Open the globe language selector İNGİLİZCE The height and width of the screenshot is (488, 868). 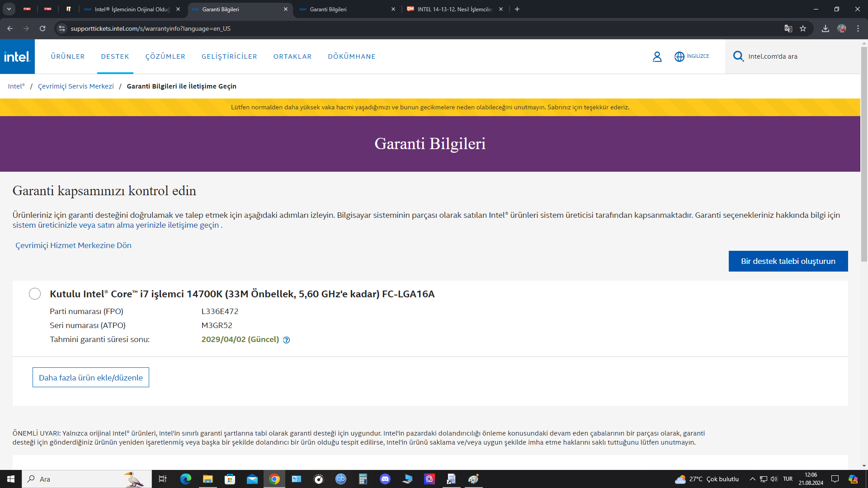coord(692,56)
